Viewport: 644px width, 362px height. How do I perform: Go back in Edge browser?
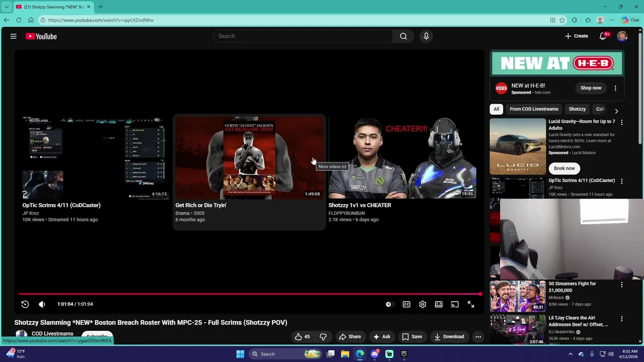pyautogui.click(x=6, y=20)
